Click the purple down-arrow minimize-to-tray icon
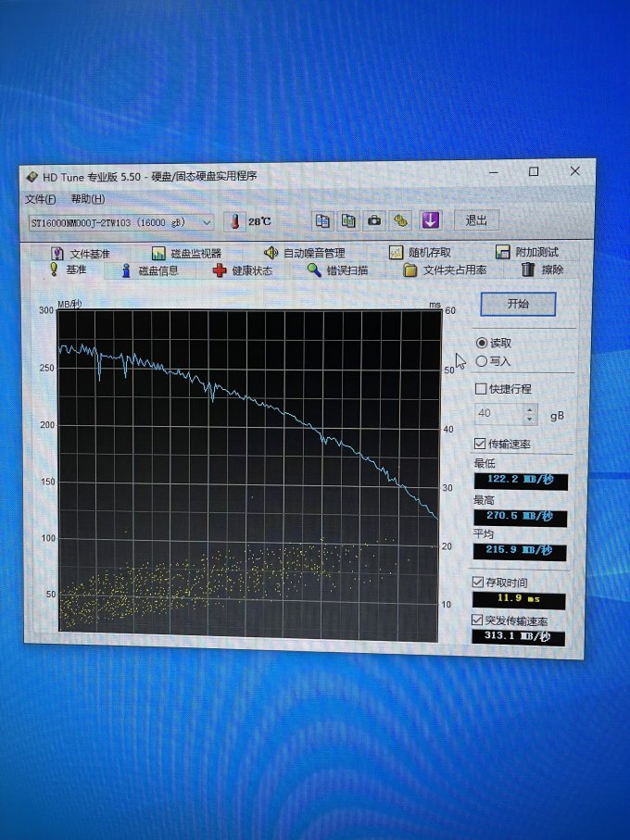630x840 pixels. click(x=431, y=220)
